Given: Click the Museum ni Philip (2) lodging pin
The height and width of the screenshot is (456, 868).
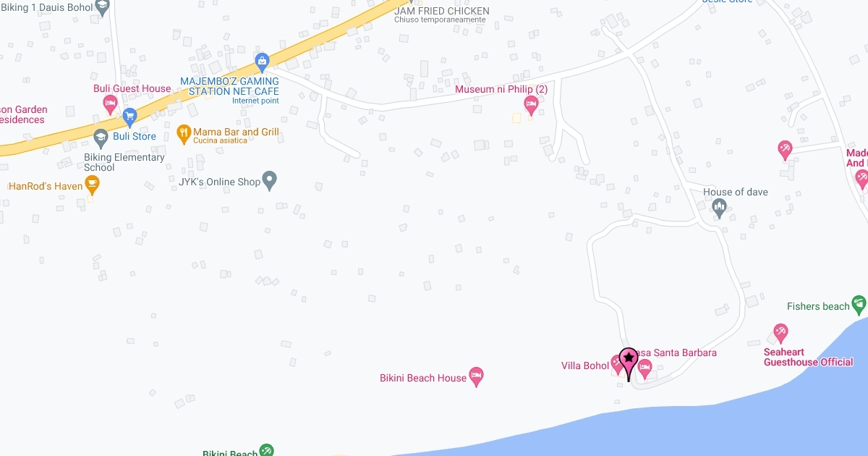Looking at the screenshot, I should [531, 106].
